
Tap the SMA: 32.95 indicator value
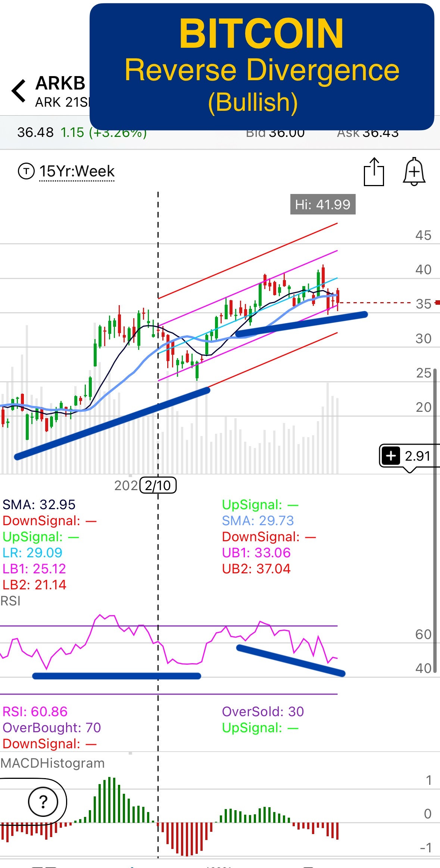click(x=39, y=505)
